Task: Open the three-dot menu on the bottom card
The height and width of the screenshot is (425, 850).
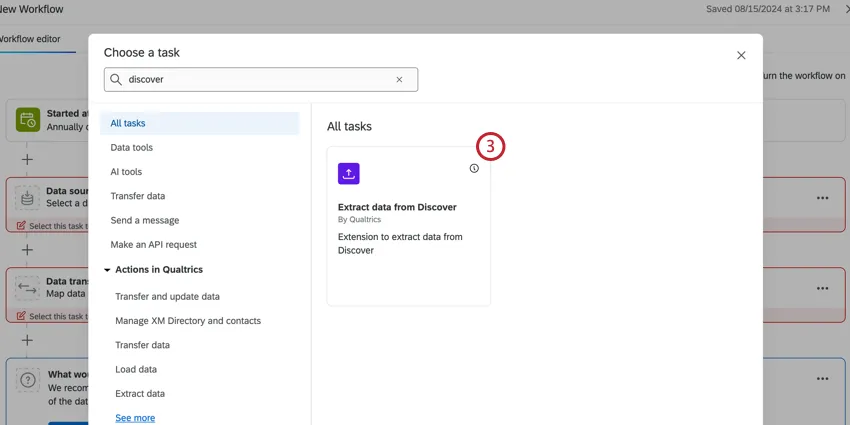Action: pos(822,379)
